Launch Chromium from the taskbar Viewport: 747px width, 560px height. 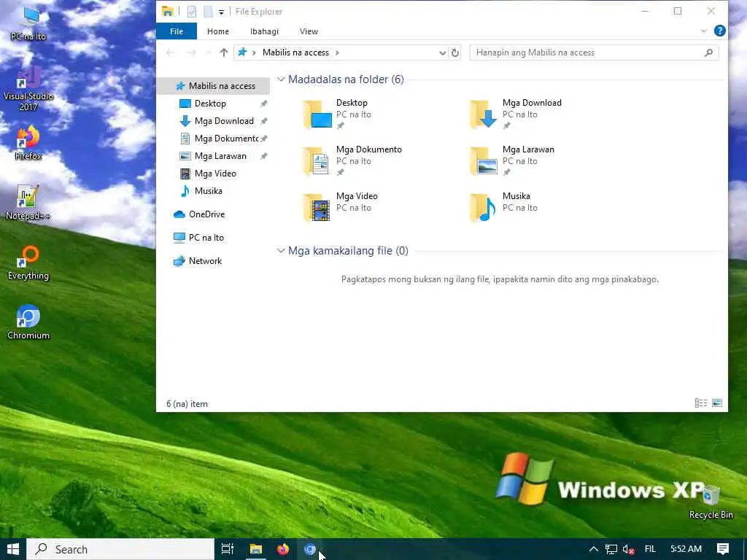(310, 549)
